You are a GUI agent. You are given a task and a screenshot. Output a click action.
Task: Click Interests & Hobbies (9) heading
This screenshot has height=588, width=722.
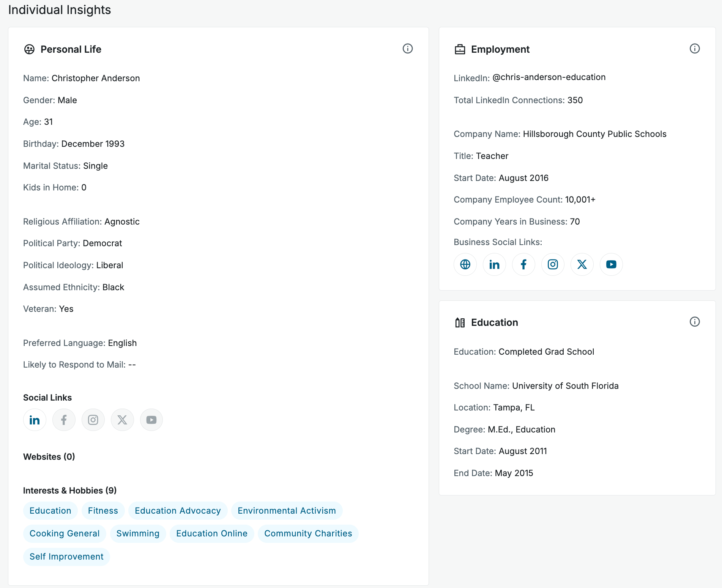[70, 491]
